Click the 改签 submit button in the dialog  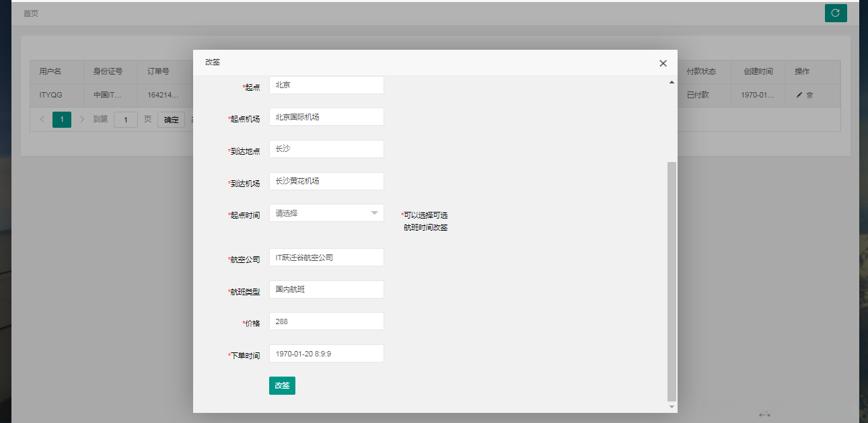(282, 385)
